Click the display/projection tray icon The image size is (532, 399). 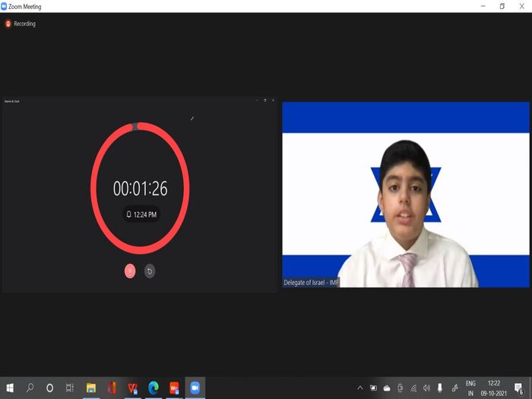click(x=373, y=388)
